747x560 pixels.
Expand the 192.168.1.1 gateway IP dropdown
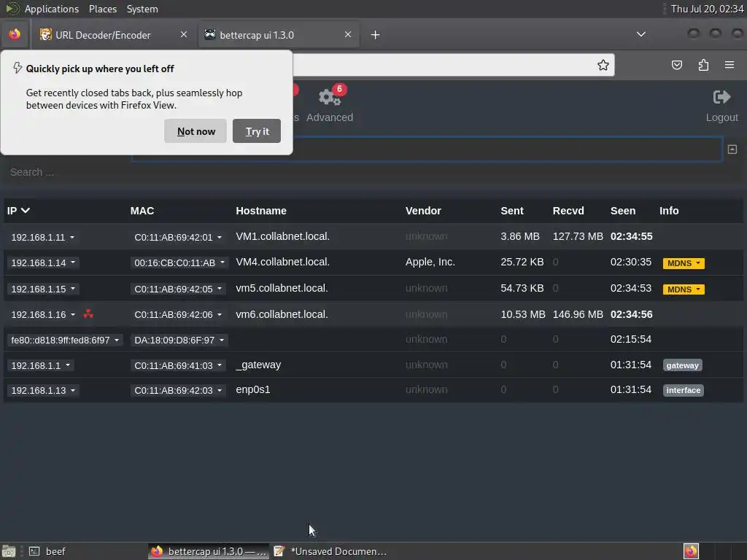point(41,365)
